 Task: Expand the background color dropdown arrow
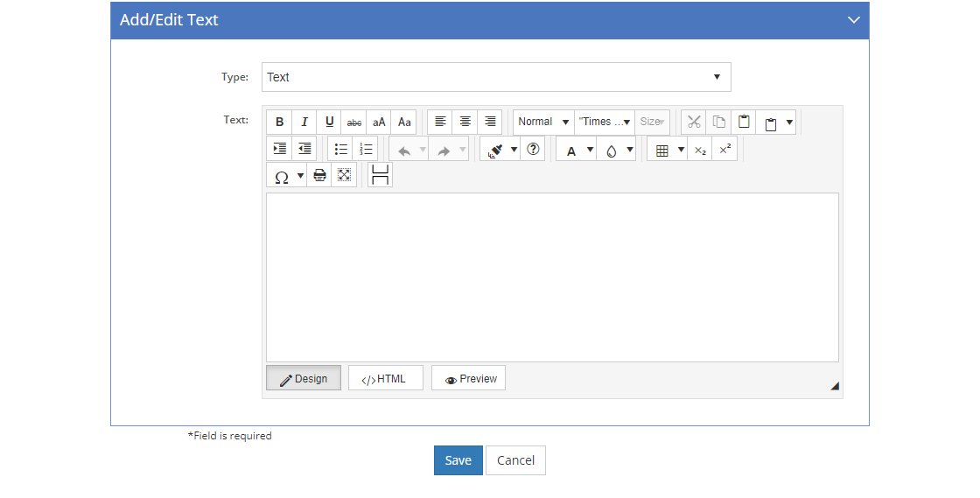[630, 150]
